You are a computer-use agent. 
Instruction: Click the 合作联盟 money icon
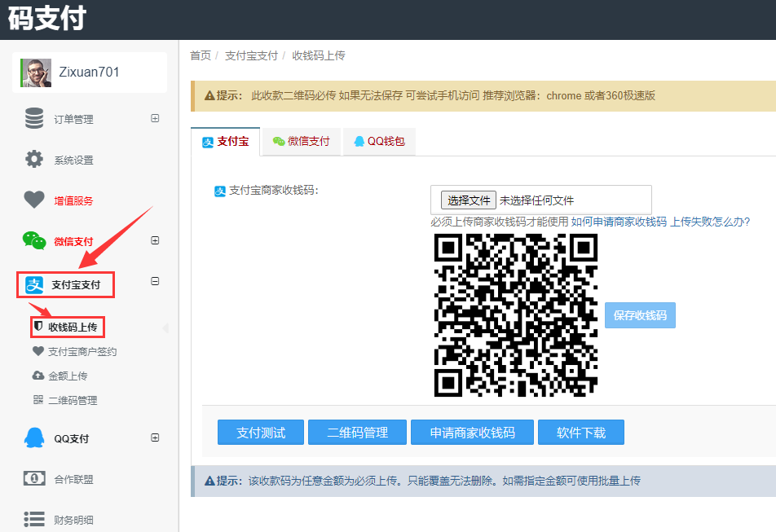point(34,478)
